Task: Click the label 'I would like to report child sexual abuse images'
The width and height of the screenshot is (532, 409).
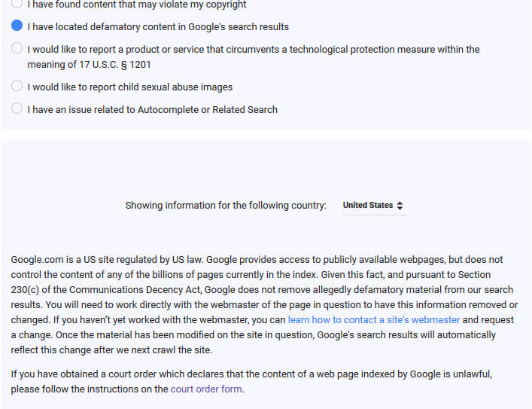Action: click(130, 87)
